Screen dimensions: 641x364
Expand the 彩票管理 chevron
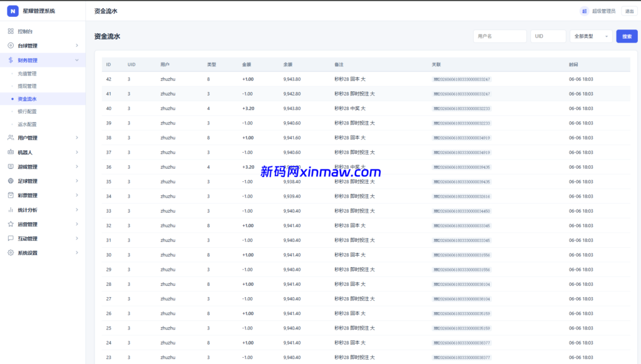coord(77,195)
